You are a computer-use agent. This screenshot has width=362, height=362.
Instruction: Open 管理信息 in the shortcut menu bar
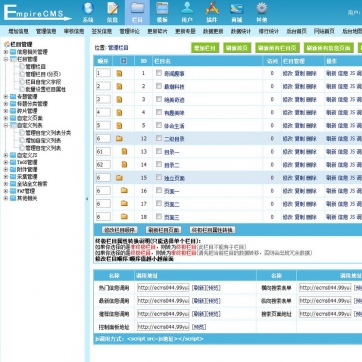(x=46, y=31)
